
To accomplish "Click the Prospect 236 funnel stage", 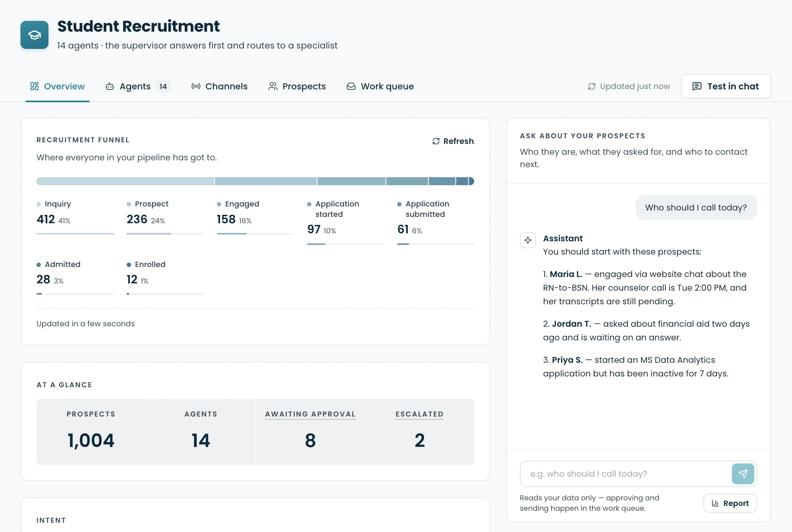I will (165, 216).
